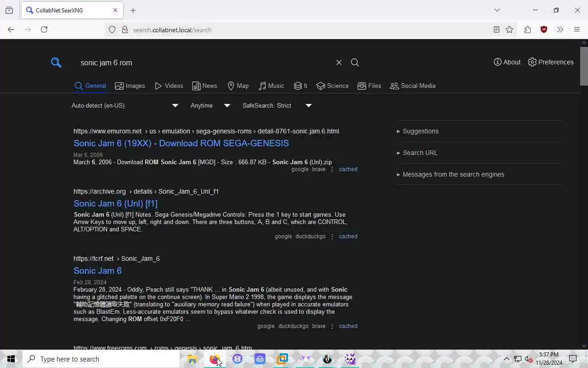This screenshot has width=588, height=368.
Task: Show hidden system tray icons
Action: click(506, 359)
